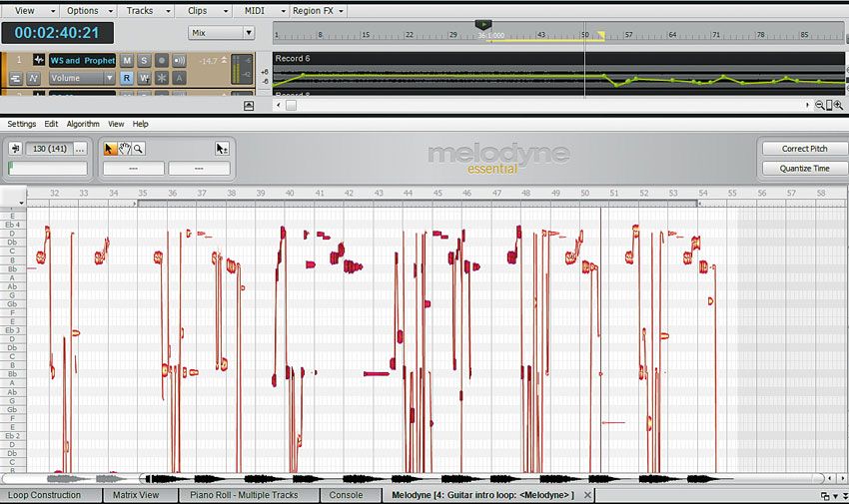The height and width of the screenshot is (504, 849).
Task: Click the Now time marker in timeline ruler
Action: pyautogui.click(x=483, y=24)
